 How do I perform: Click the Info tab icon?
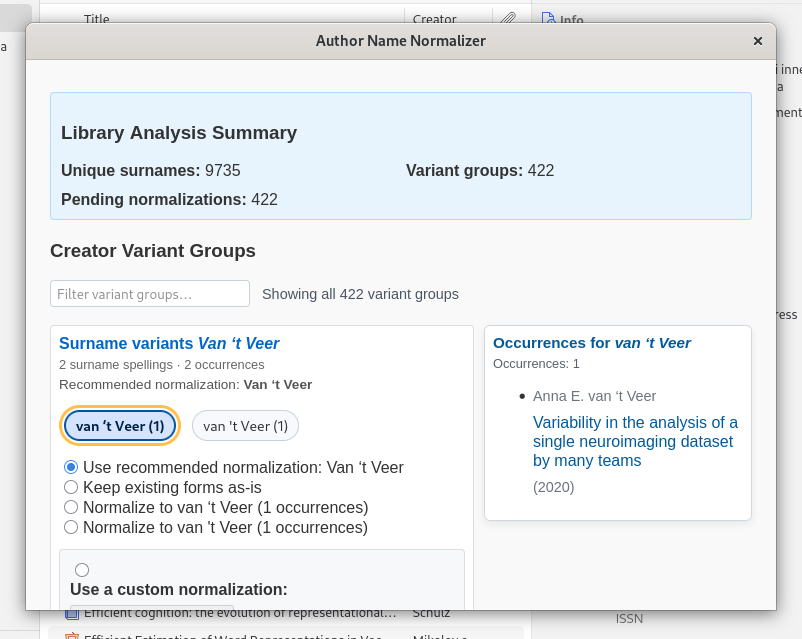[548, 18]
